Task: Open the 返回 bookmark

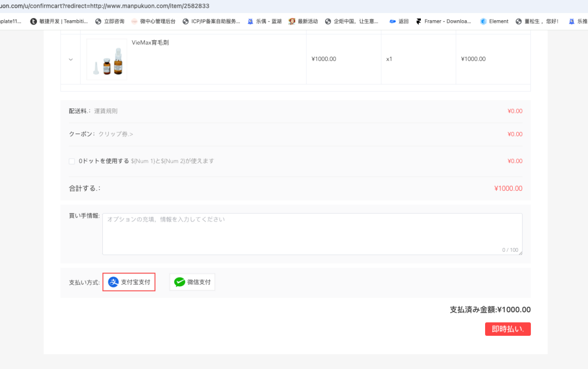Action: (x=399, y=21)
